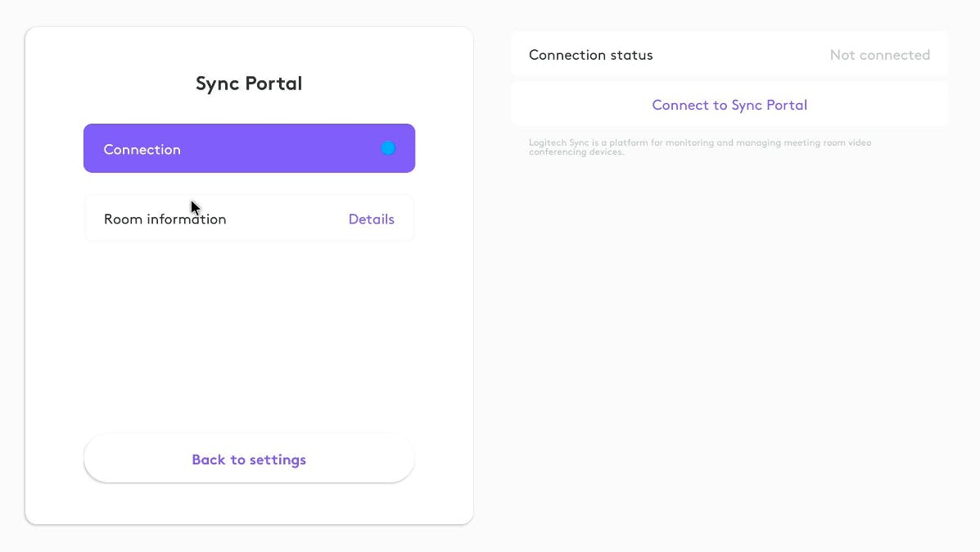Start connecting to the Sync Portal
980x552 pixels.
(729, 105)
